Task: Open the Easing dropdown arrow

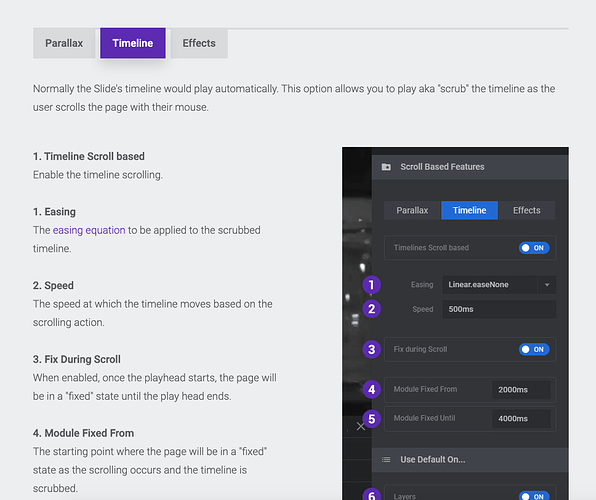Action: point(547,285)
